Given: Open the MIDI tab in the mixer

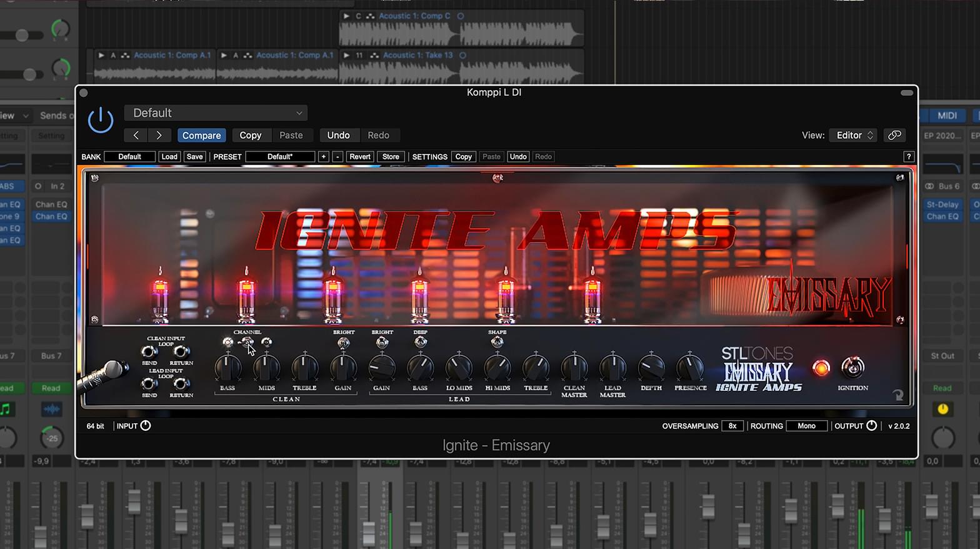Looking at the screenshot, I should pyautogui.click(x=947, y=116).
